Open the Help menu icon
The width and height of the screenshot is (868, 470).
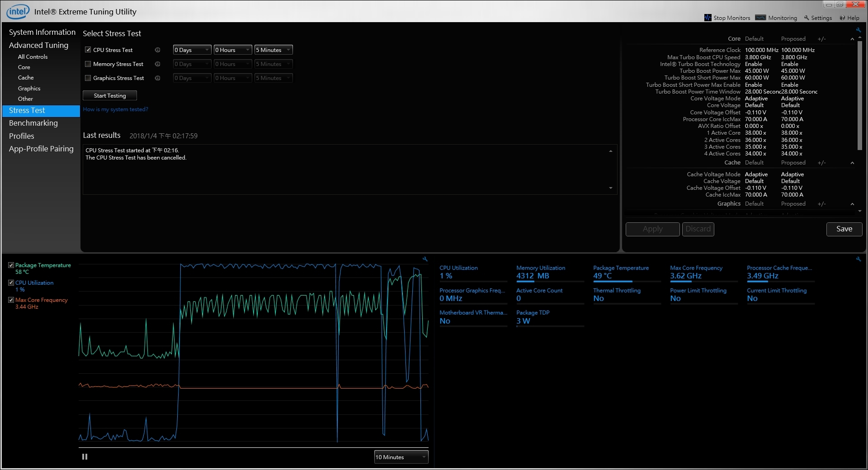(x=842, y=18)
